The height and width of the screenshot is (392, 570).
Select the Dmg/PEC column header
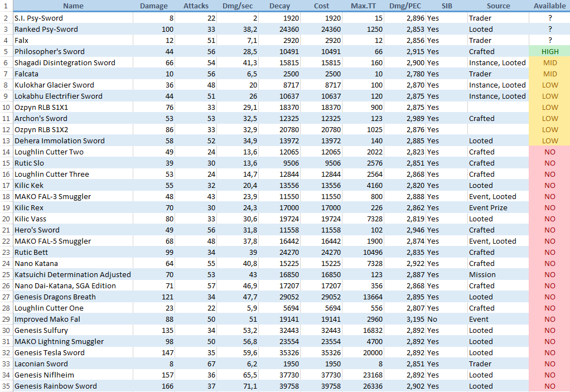point(405,6)
